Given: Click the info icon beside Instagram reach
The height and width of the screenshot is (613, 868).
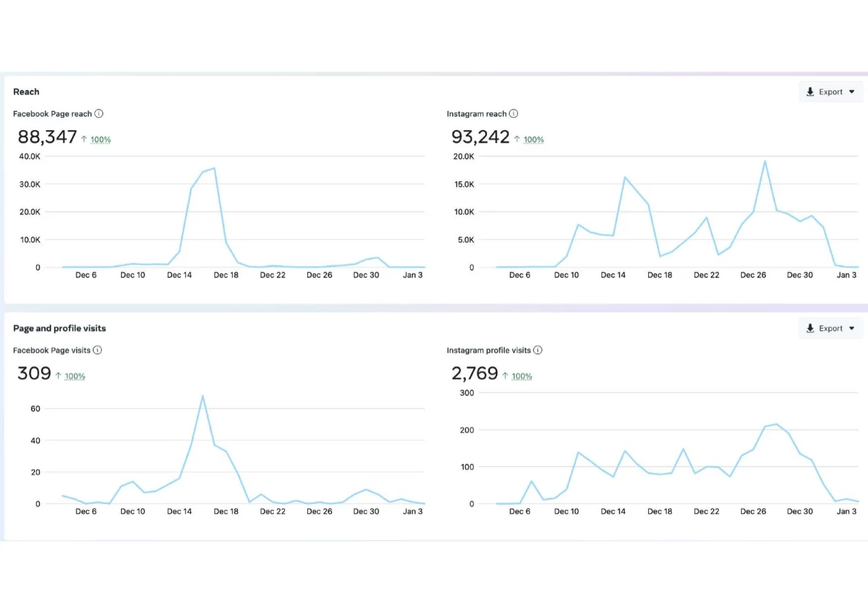Looking at the screenshot, I should [x=513, y=114].
